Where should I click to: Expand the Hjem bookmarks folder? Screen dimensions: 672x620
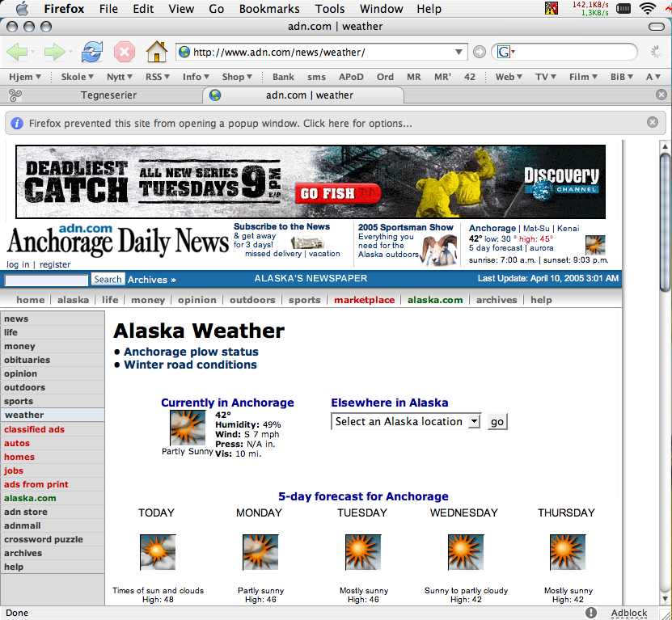[25, 77]
